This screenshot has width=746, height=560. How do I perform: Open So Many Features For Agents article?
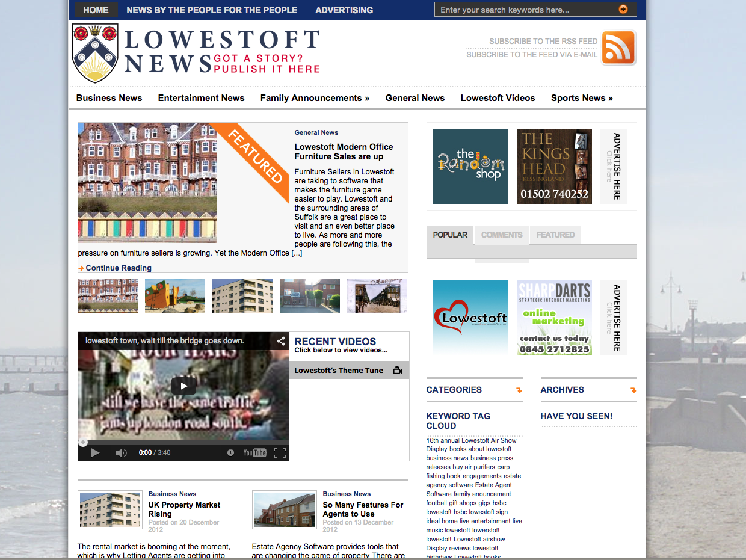[363, 509]
